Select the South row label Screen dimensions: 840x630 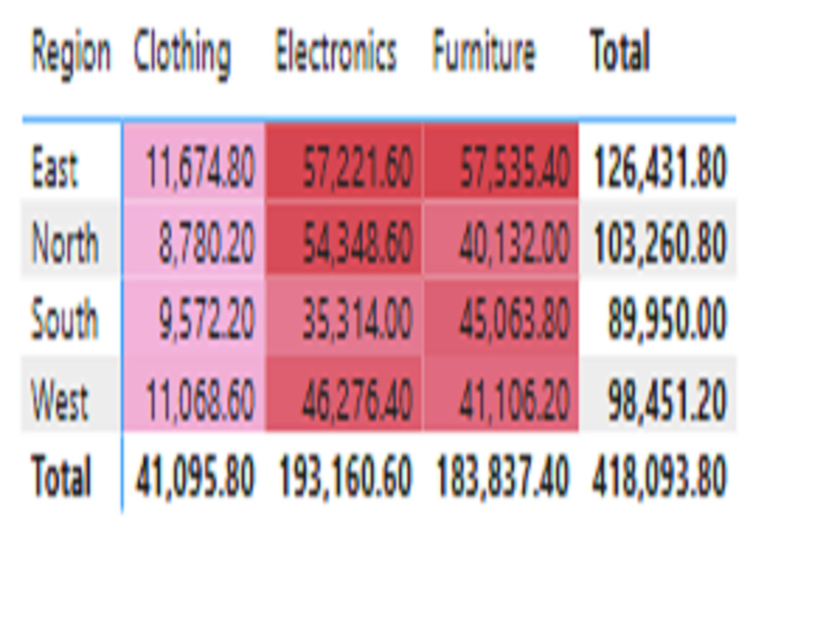coord(65,319)
